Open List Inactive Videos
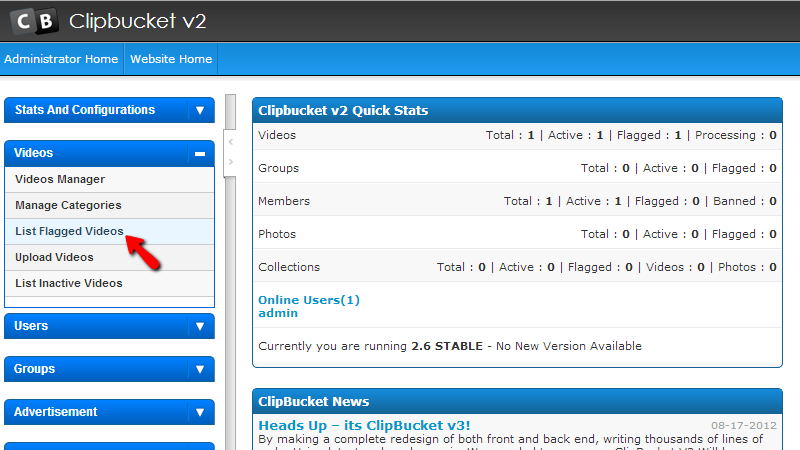The image size is (800, 450). point(109,284)
